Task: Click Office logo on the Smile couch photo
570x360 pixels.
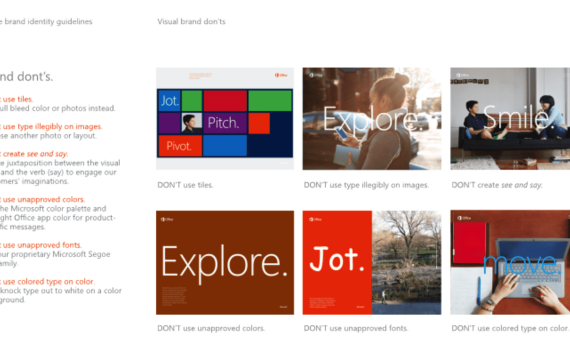Action: pyautogui.click(x=462, y=75)
